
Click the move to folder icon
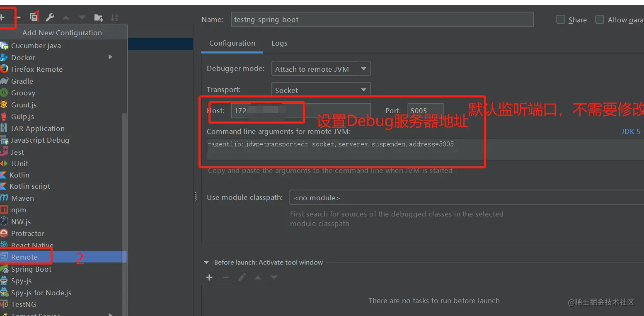tap(99, 17)
